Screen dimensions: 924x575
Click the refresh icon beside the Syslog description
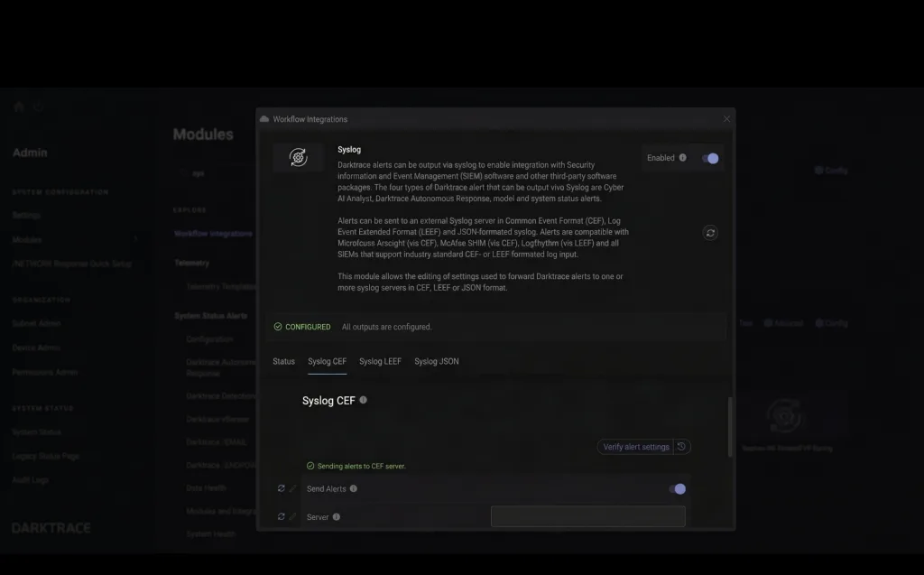710,233
